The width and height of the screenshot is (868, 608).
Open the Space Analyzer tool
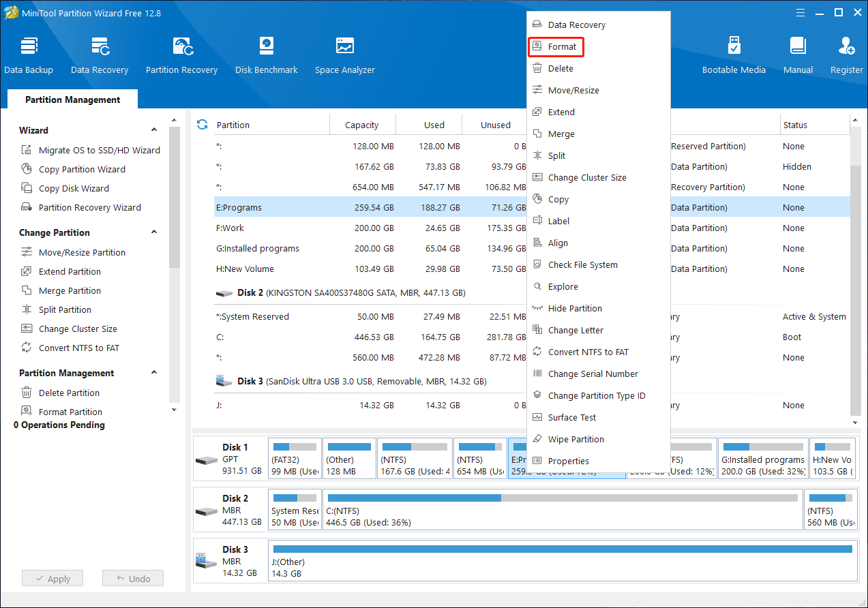point(344,53)
